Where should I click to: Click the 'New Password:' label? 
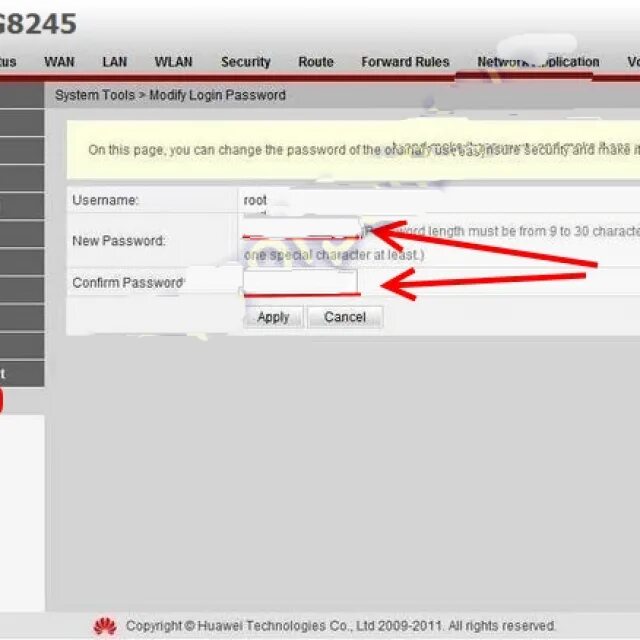118,240
